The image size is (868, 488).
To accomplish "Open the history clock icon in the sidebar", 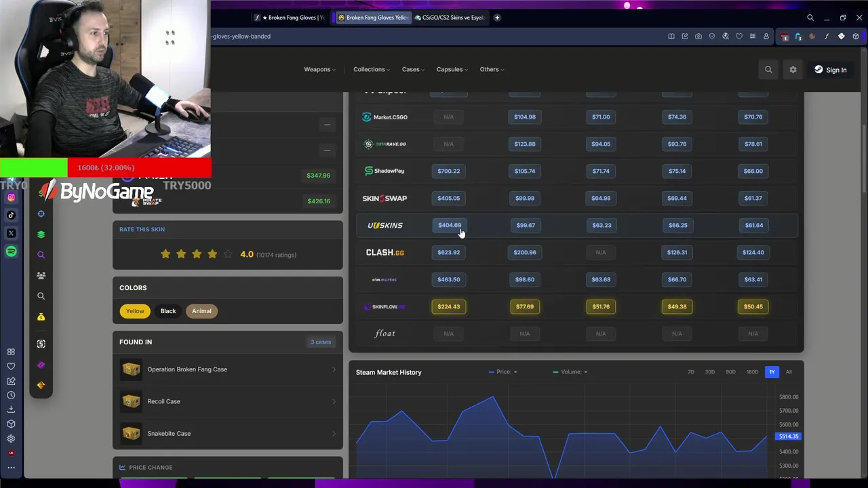I will pyautogui.click(x=11, y=395).
